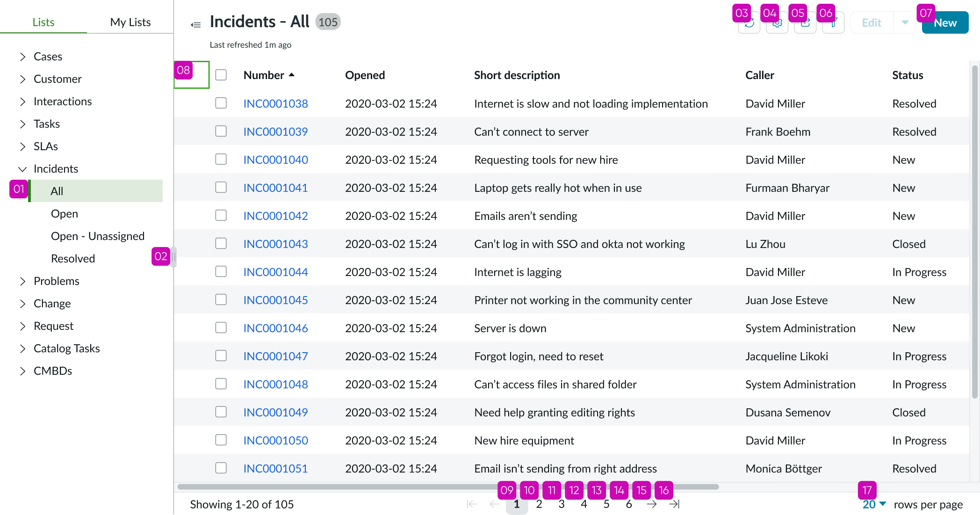Open incident INC0001038
This screenshot has width=980, height=515.
pos(275,103)
